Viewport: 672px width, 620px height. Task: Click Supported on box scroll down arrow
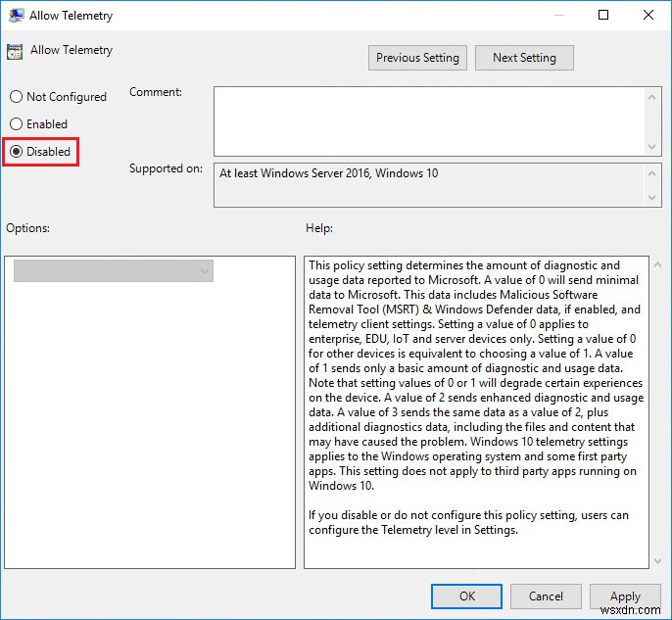(x=651, y=198)
